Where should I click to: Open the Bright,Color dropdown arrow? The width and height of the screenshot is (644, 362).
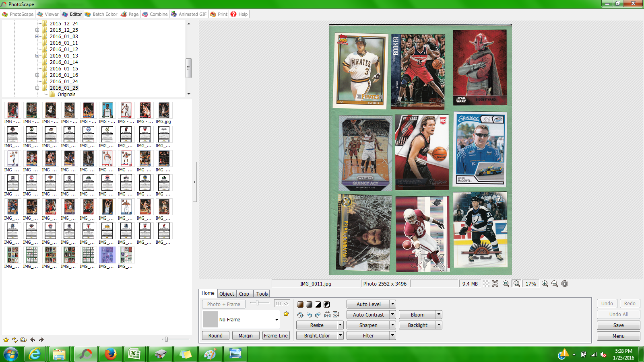pyautogui.click(x=341, y=335)
